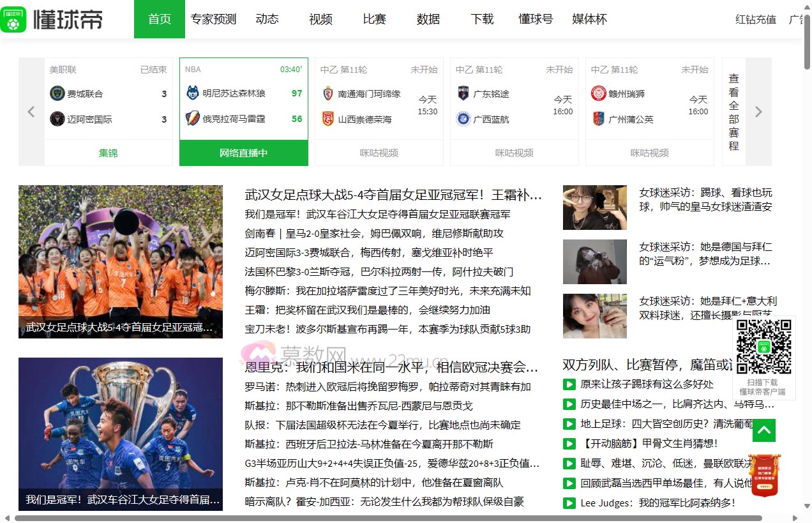Click the green back-to-top arrow
This screenshot has height=523, width=812.
tap(763, 430)
